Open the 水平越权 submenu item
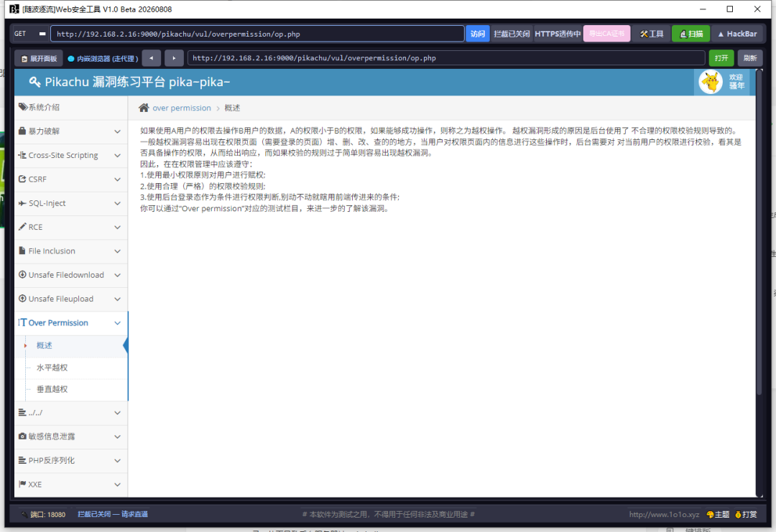This screenshot has width=776, height=532. [52, 368]
